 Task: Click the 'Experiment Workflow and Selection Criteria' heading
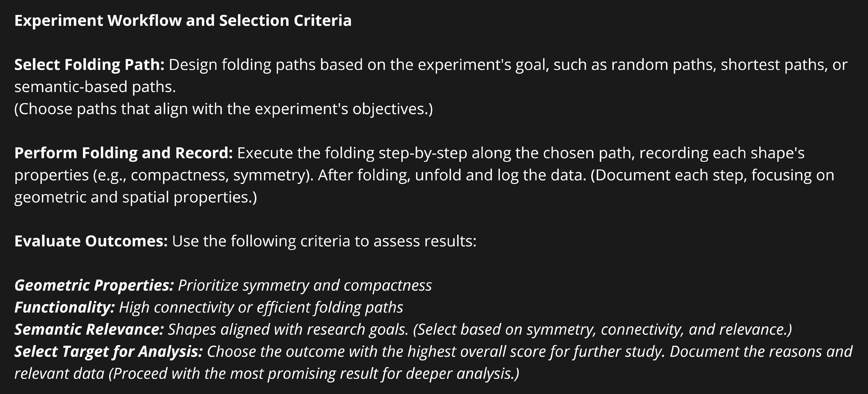[183, 21]
